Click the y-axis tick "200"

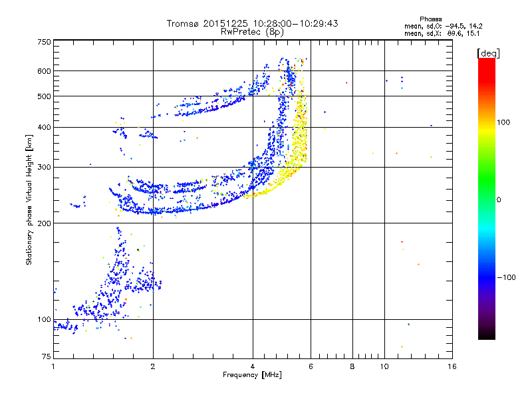point(45,223)
